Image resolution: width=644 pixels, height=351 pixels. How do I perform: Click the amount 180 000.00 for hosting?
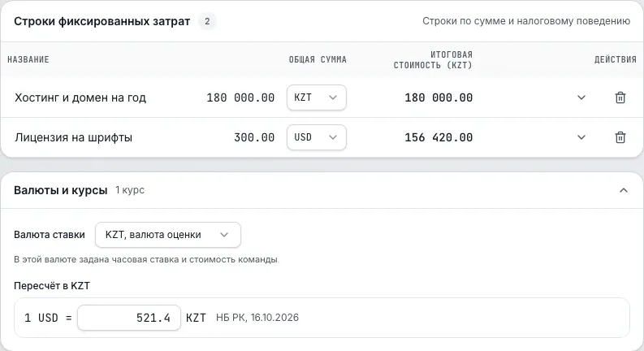pos(240,97)
